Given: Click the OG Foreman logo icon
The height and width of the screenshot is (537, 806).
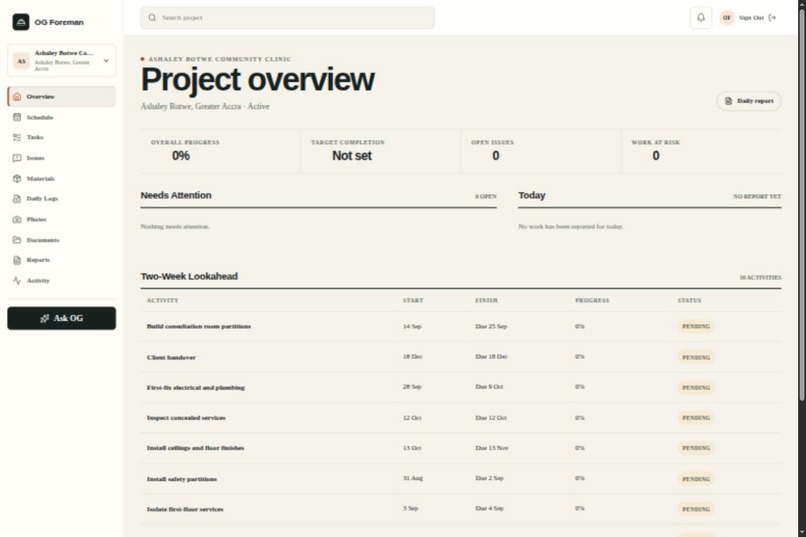Looking at the screenshot, I should [21, 22].
